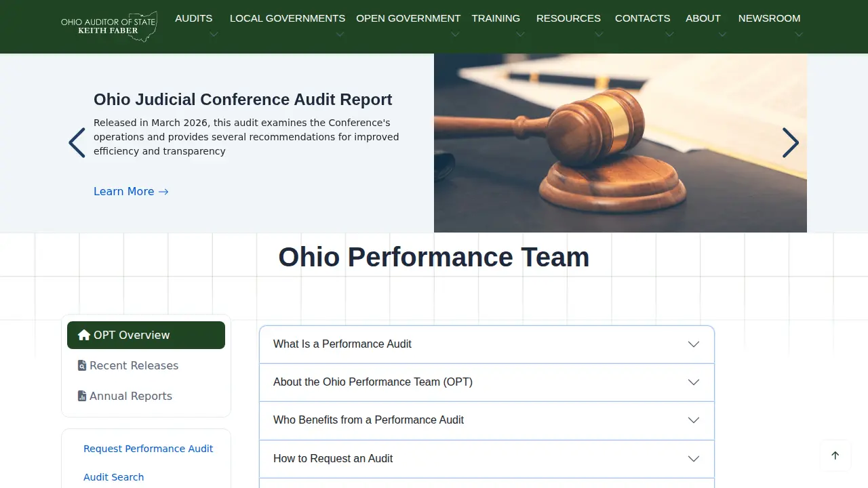Screen dimensions: 868x488
Task: Open the Open Government menu
Action: (x=408, y=18)
